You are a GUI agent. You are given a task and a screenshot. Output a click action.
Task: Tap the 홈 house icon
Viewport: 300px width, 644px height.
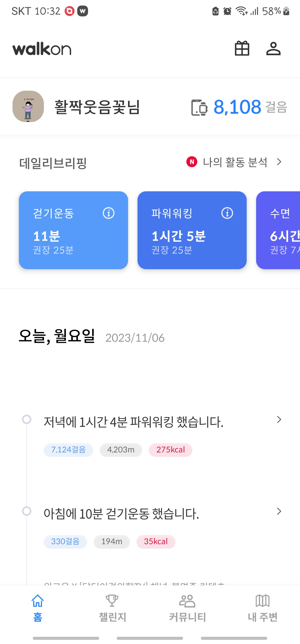coord(37,601)
